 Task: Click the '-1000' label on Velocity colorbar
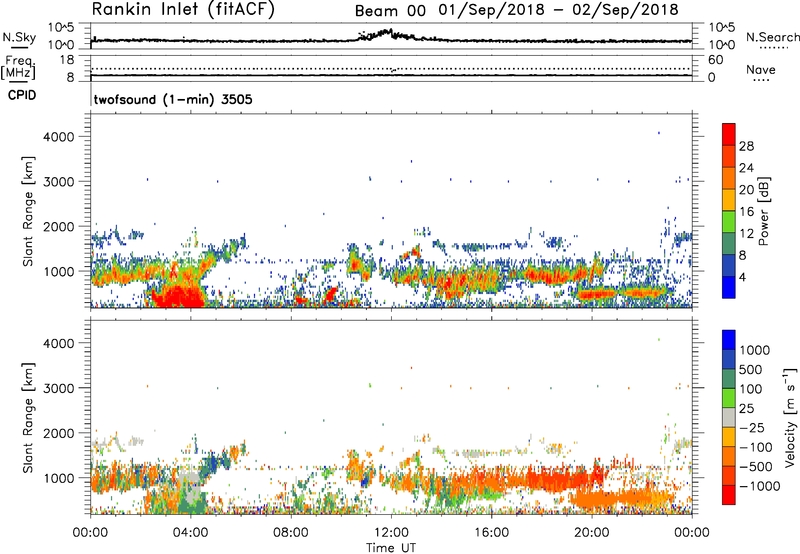click(760, 486)
